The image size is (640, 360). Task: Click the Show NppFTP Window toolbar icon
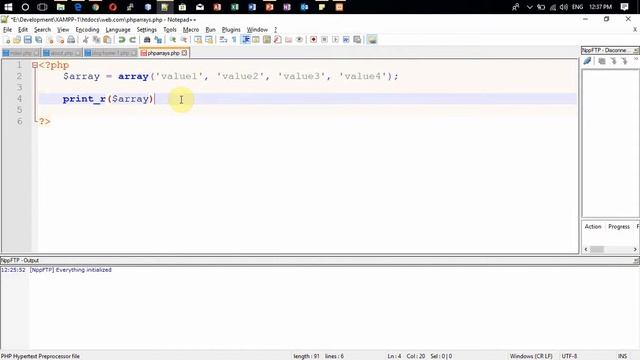point(372,40)
